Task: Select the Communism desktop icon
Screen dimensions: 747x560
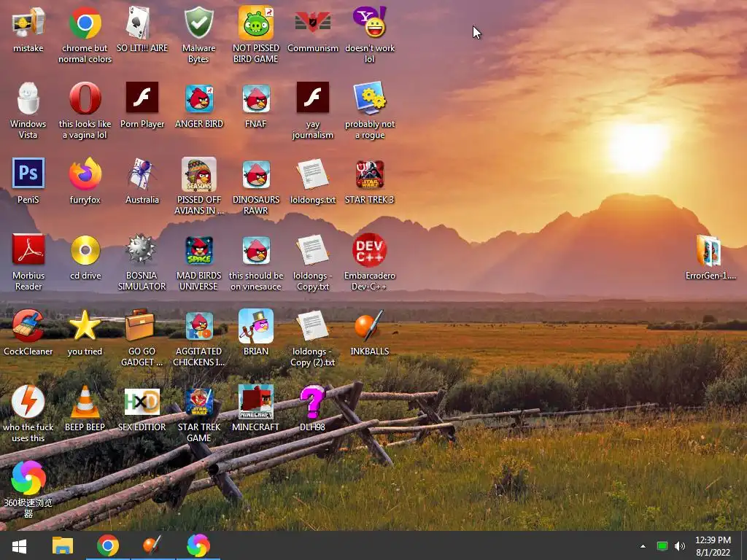Action: [312, 23]
